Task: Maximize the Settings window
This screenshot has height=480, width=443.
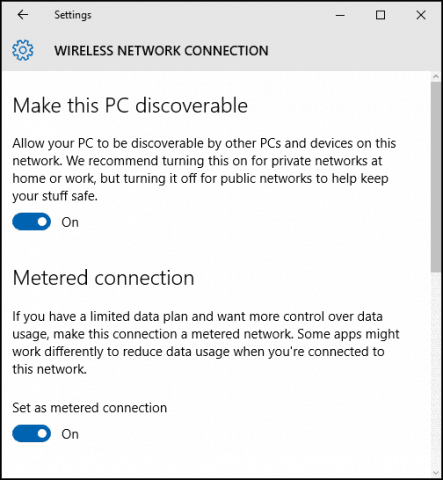Action: tap(380, 15)
